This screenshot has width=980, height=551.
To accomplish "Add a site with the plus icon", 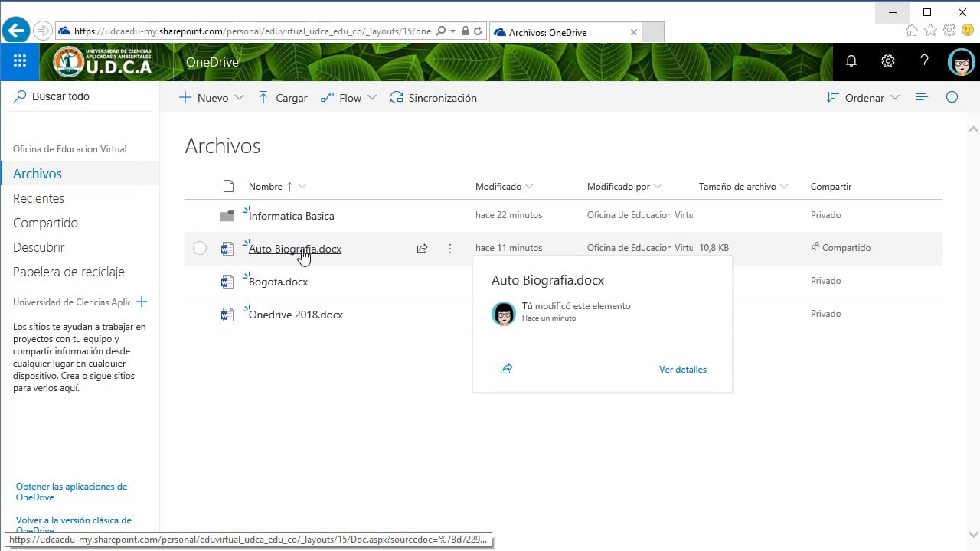I will (x=141, y=302).
